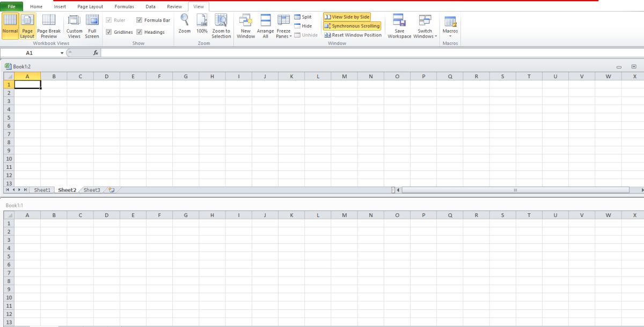This screenshot has width=644, height=327.
Task: Save the current Workspace
Action: pyautogui.click(x=399, y=27)
